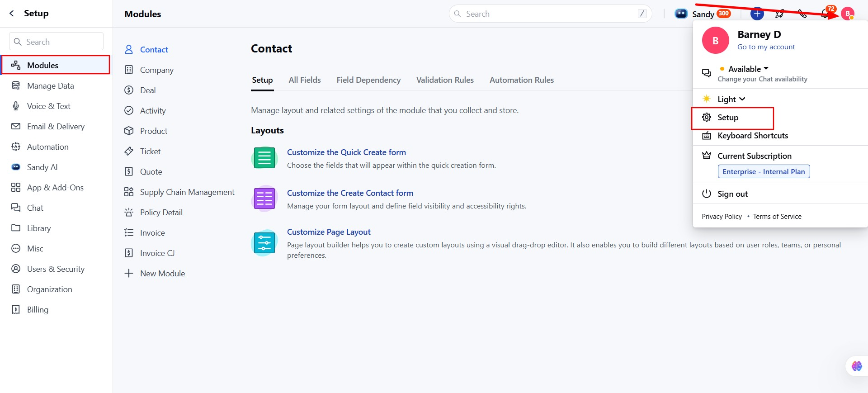Open the Privacy Policy link

click(x=722, y=216)
